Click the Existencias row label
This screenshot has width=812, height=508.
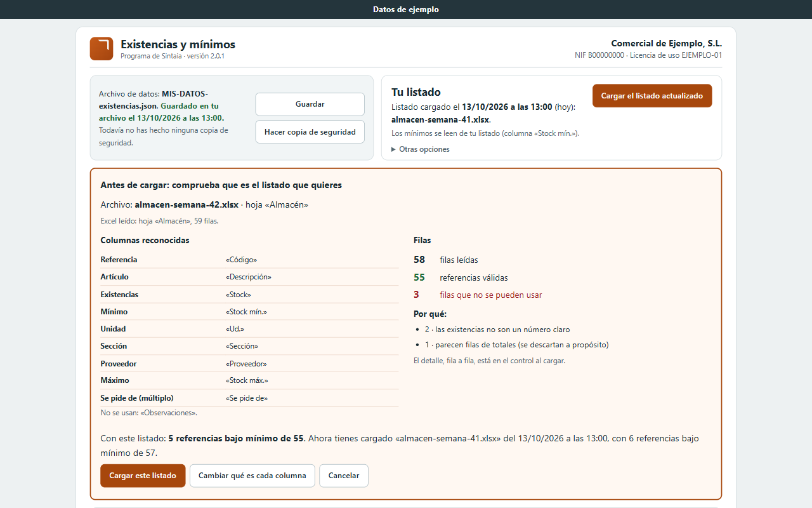point(119,295)
